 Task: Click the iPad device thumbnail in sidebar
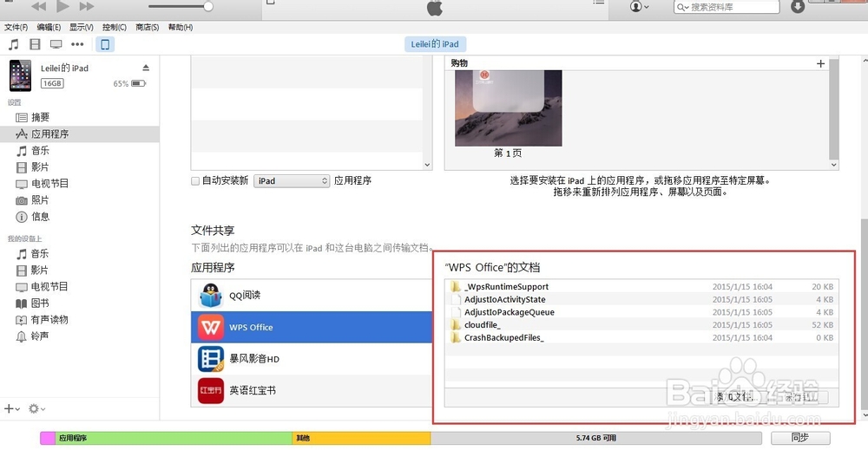(x=21, y=75)
